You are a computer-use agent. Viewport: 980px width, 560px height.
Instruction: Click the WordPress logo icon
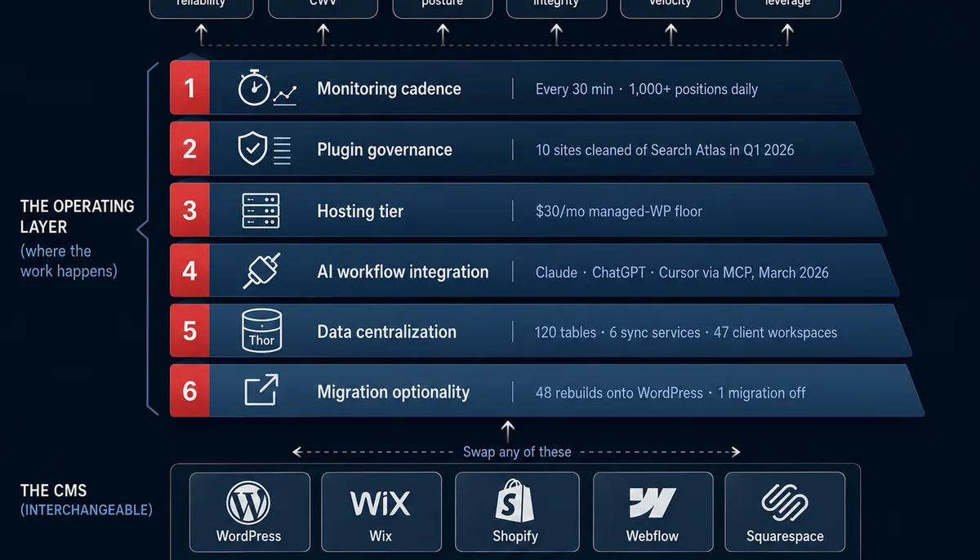point(248,504)
